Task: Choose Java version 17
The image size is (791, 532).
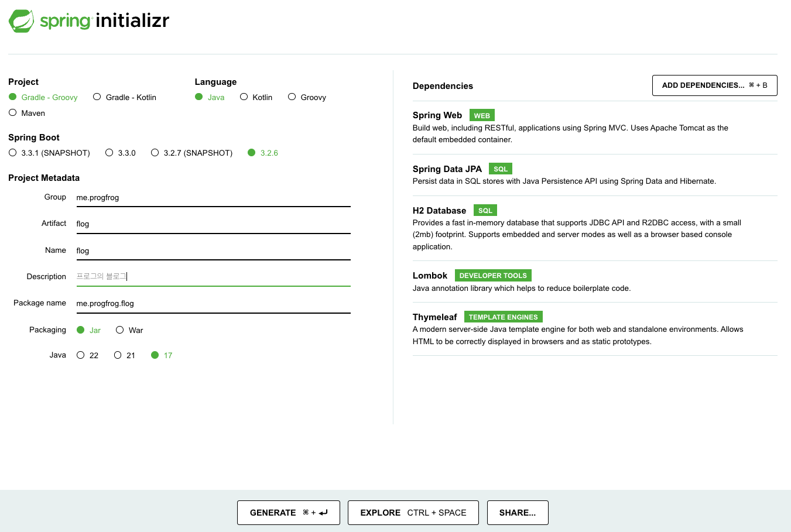Action: [162, 355]
